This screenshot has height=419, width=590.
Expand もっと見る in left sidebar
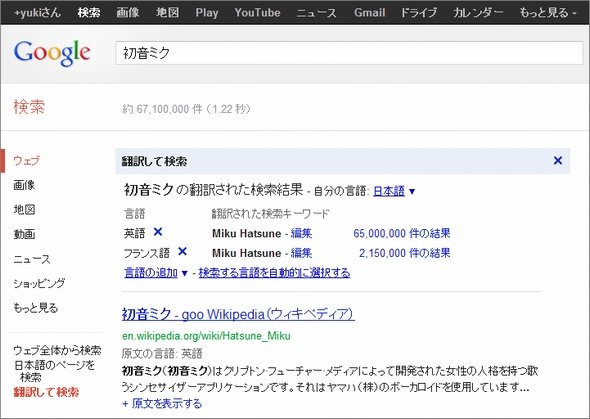click(x=36, y=308)
